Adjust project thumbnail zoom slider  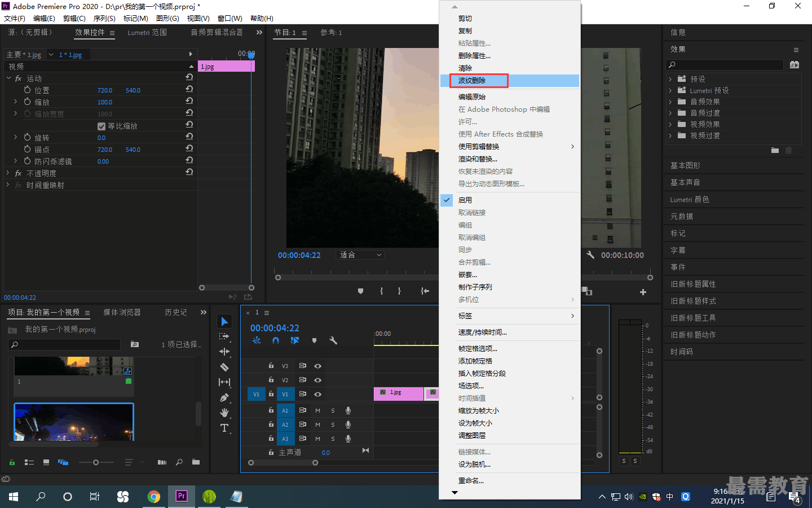96,462
